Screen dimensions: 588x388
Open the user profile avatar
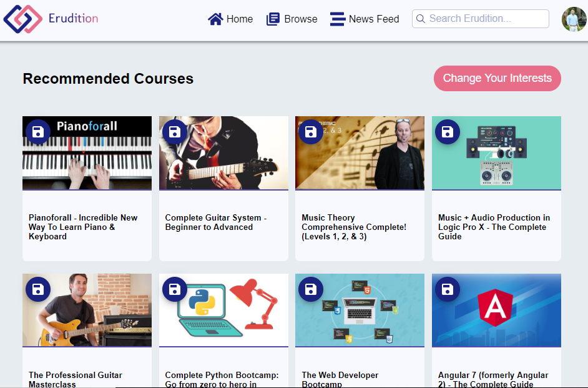pyautogui.click(x=574, y=19)
